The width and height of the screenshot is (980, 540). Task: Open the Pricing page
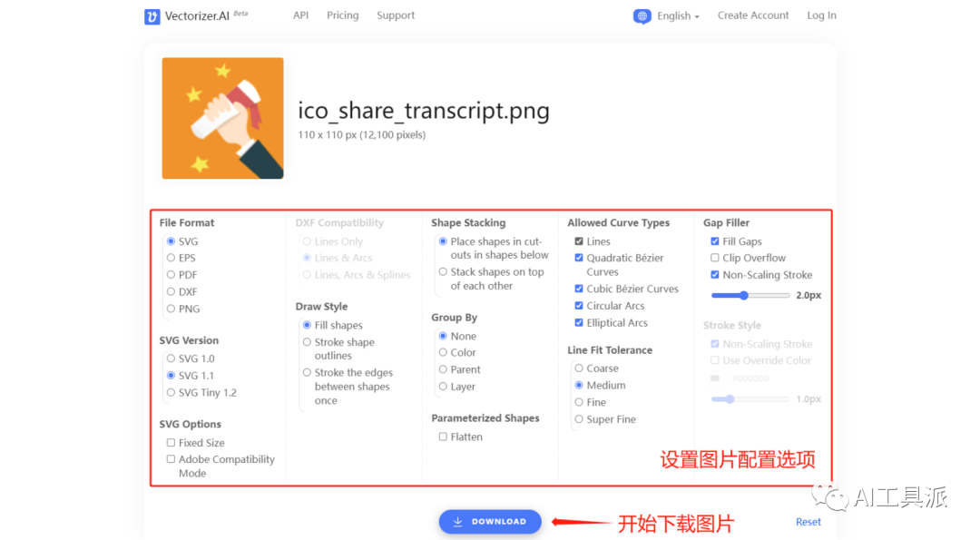coord(342,15)
